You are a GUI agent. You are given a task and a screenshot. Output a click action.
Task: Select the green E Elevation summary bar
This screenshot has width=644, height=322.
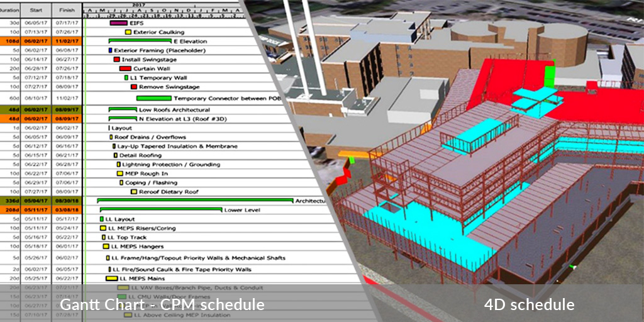140,40
